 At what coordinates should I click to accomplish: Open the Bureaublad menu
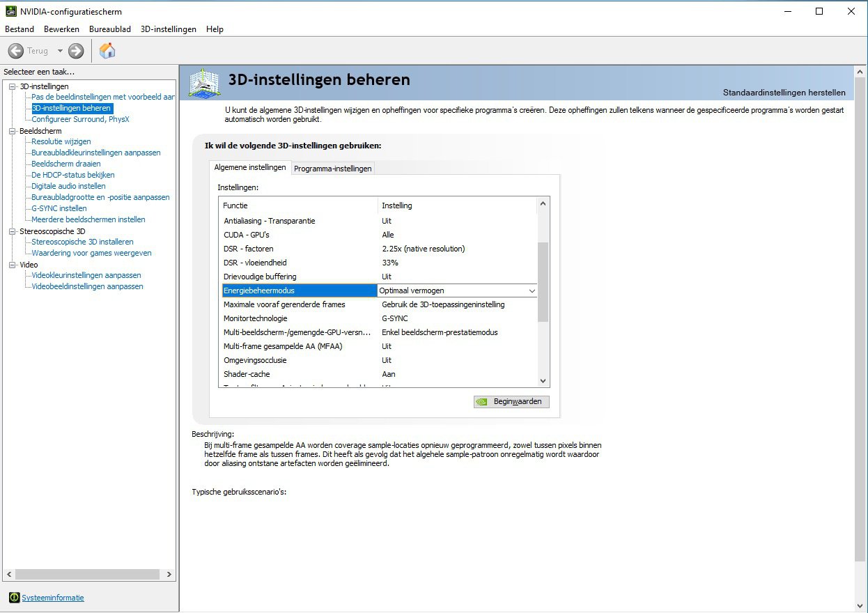(110, 29)
